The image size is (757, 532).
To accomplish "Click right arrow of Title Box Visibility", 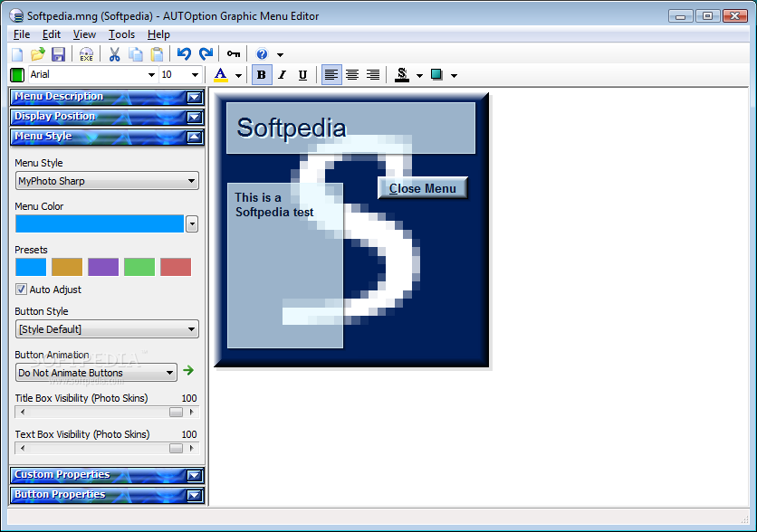I will 192,413.
